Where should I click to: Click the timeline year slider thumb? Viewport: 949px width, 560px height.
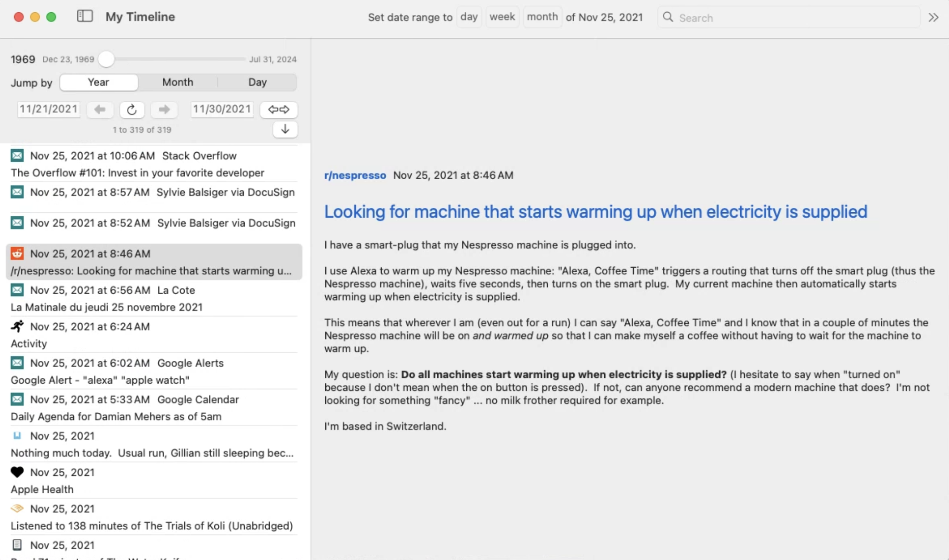point(106,59)
